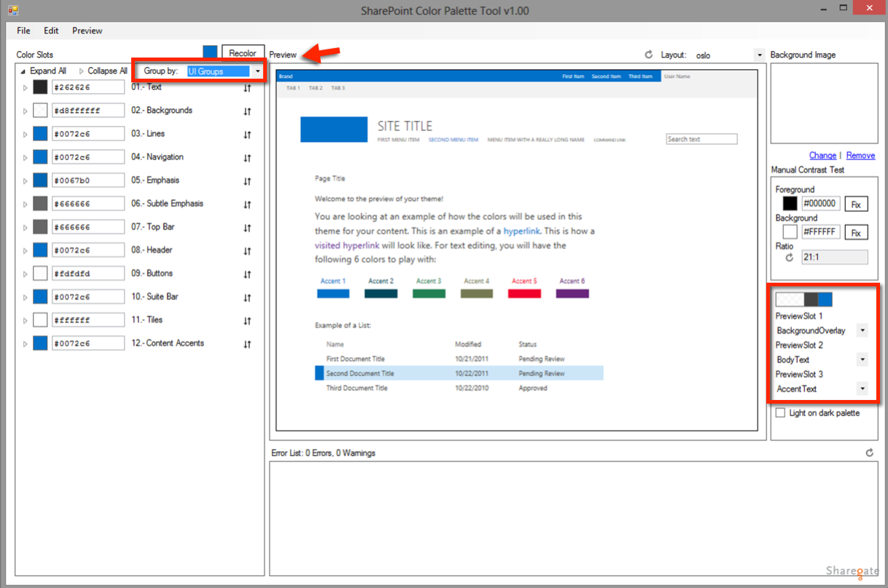Screen dimensions: 888x588
Task: Click the swap icon for 02.- Backgrounds
Action: pos(247,111)
